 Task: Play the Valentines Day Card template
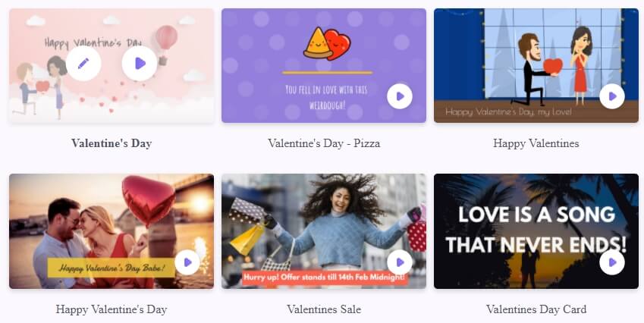click(612, 262)
